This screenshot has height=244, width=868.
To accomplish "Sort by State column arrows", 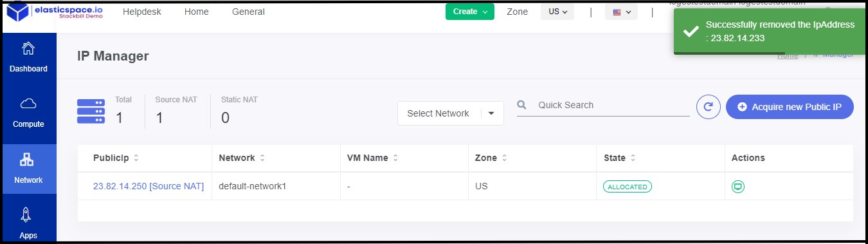I will [633, 158].
